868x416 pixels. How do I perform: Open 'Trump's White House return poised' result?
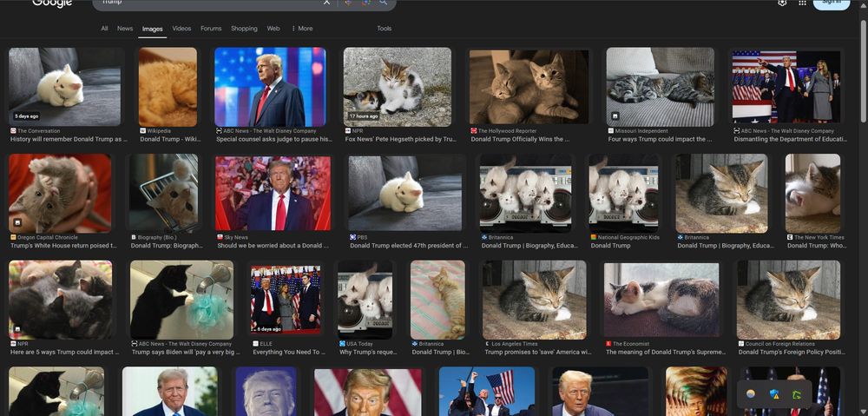63,246
